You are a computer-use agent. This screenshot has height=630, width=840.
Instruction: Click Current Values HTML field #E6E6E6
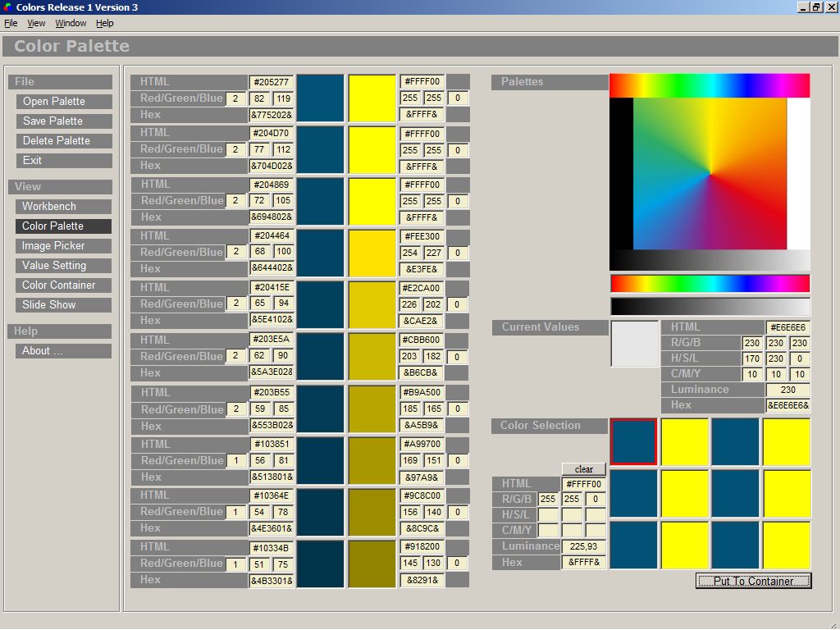[x=788, y=327]
